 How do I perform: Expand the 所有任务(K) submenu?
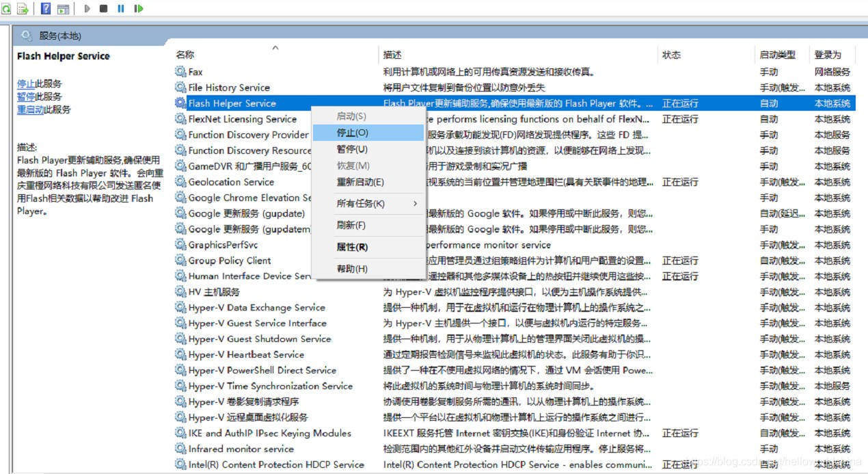(x=368, y=204)
